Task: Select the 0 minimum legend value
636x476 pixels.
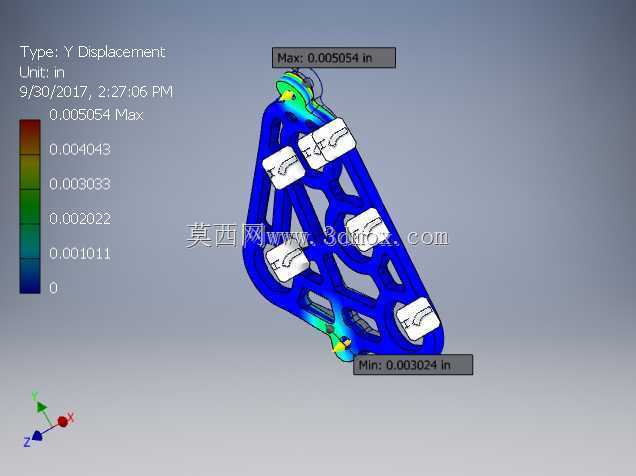Action: (53, 288)
